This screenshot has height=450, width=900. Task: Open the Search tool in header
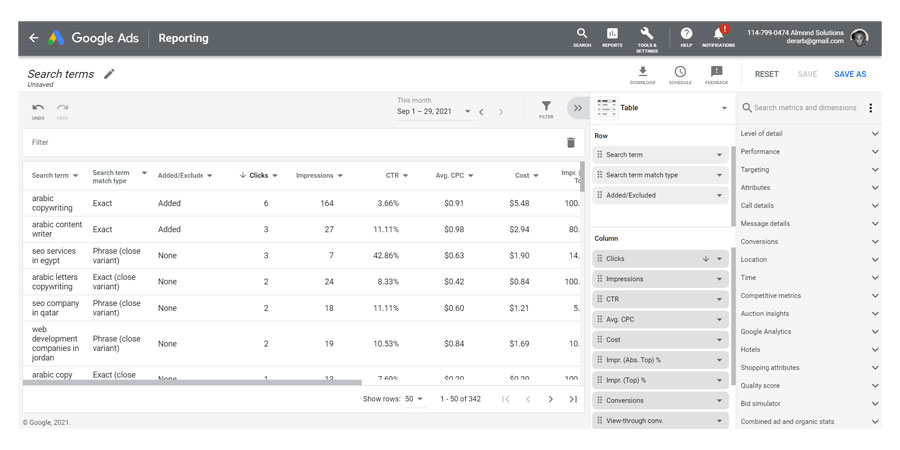582,37
